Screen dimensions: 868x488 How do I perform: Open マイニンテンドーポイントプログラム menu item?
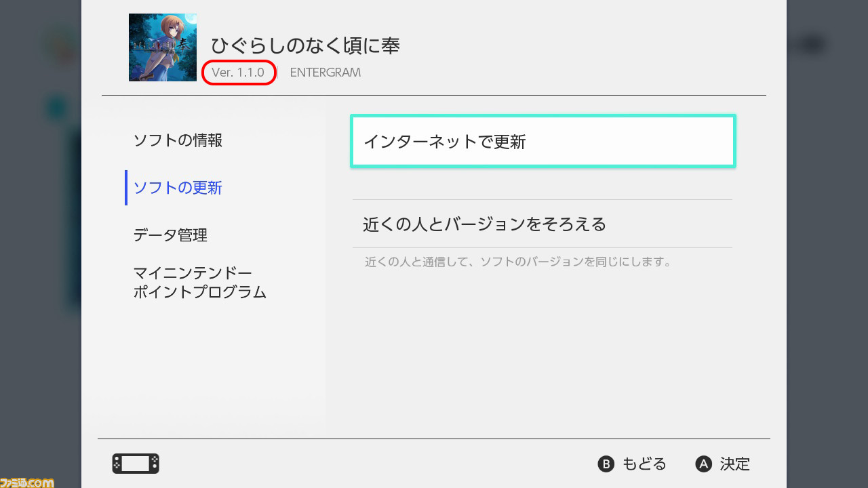click(x=199, y=283)
